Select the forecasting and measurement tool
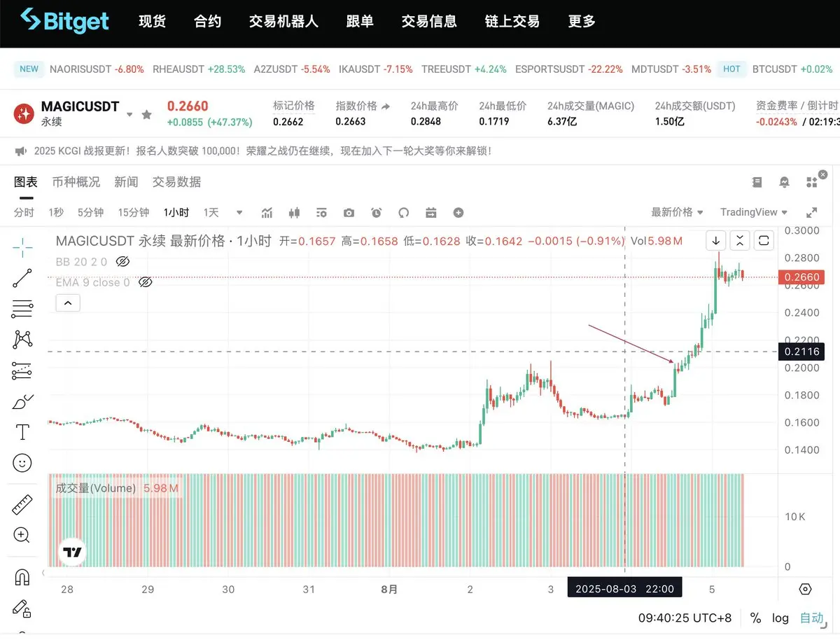This screenshot has height=640, width=840. tap(22, 371)
